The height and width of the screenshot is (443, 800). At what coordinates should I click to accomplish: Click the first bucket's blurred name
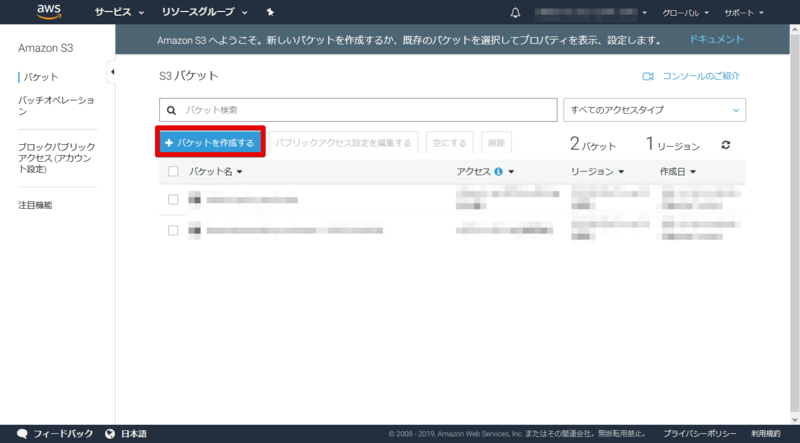(x=252, y=200)
